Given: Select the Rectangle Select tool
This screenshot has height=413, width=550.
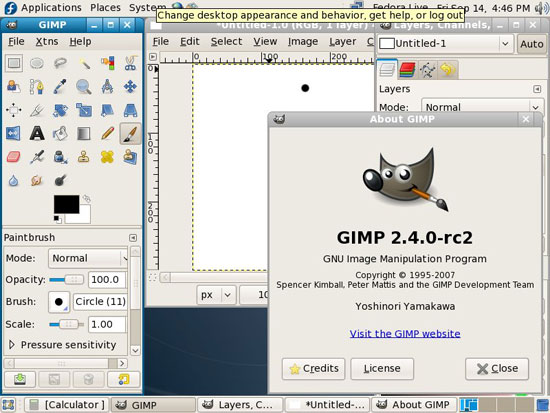Looking at the screenshot, I should 14,63.
